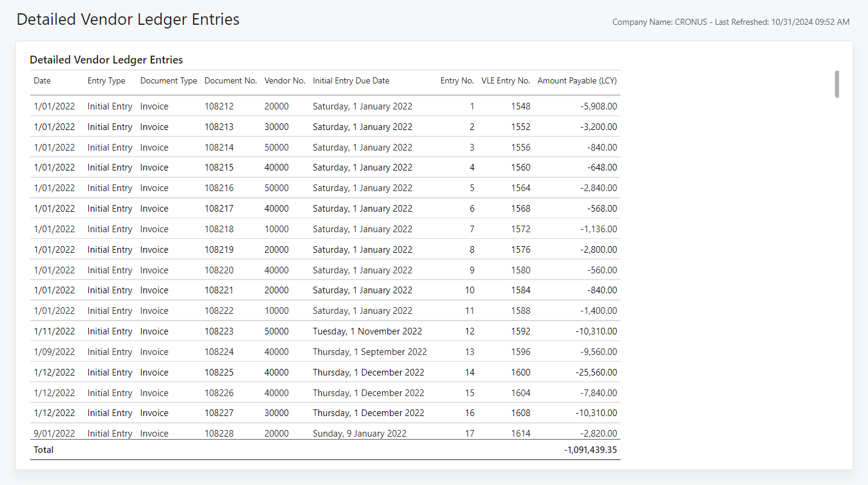Screen dimensions: 868x485
Task: Sort by the Document Type column header
Action: [x=168, y=80]
